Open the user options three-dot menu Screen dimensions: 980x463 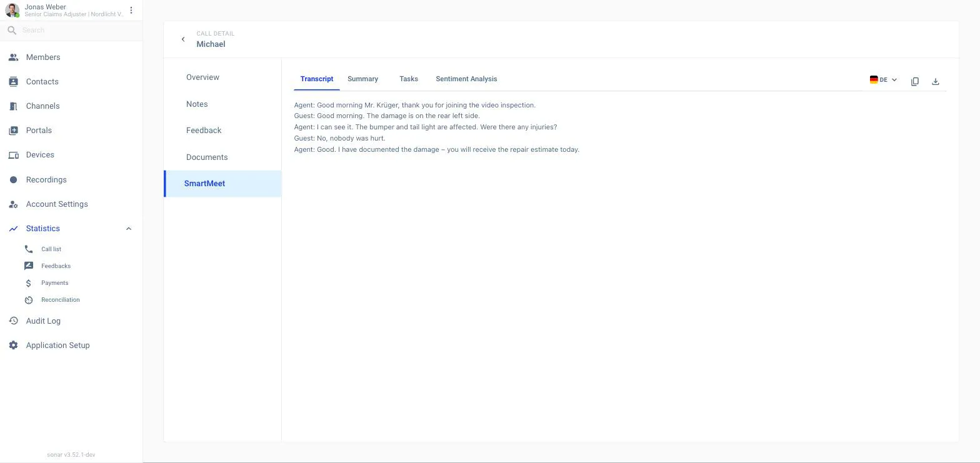131,10
